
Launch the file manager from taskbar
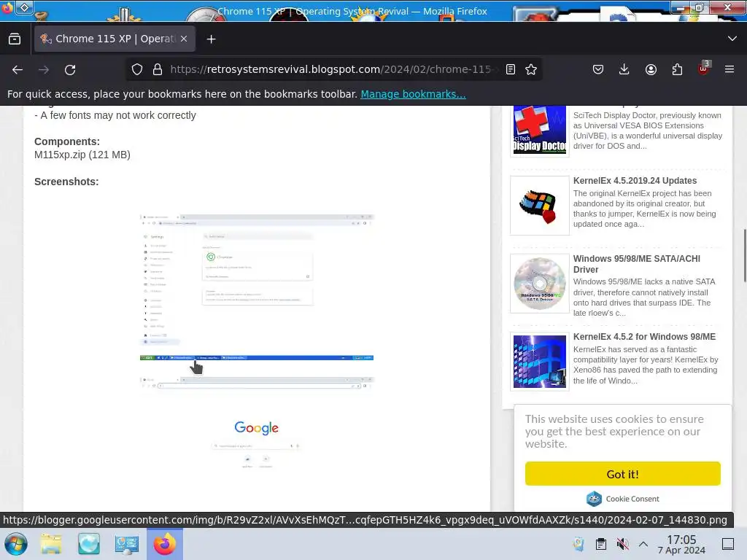[51, 544]
